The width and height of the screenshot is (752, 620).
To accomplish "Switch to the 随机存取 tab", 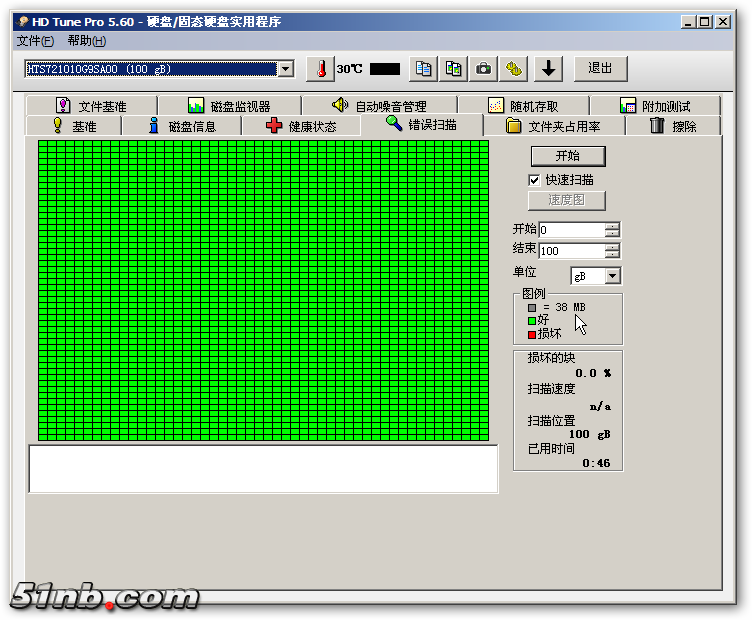I will coord(523,106).
